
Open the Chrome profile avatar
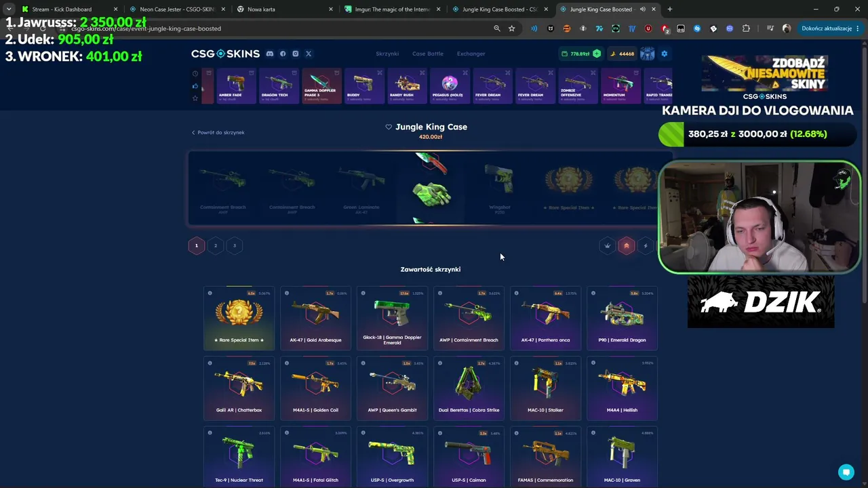click(787, 28)
